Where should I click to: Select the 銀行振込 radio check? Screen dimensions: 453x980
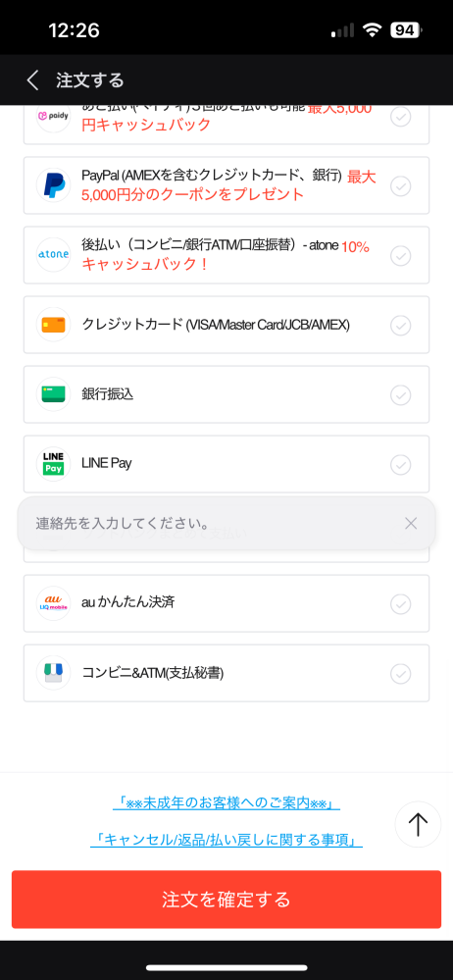[400, 395]
